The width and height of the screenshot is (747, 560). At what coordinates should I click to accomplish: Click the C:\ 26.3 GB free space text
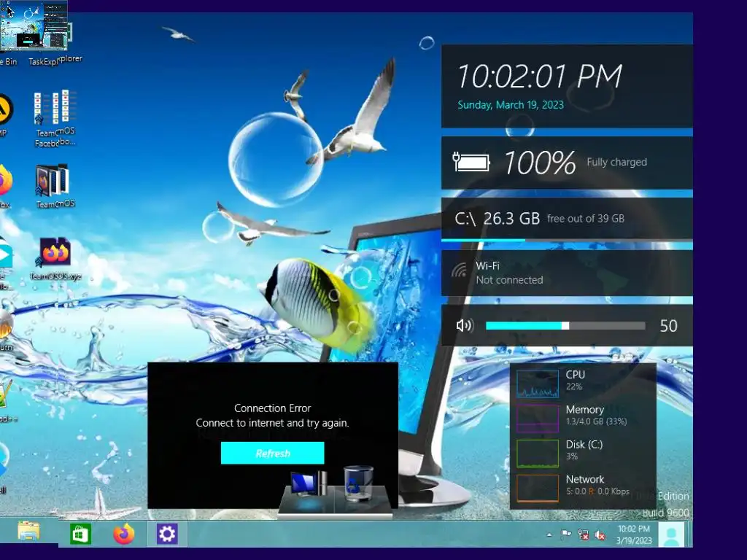[540, 219]
